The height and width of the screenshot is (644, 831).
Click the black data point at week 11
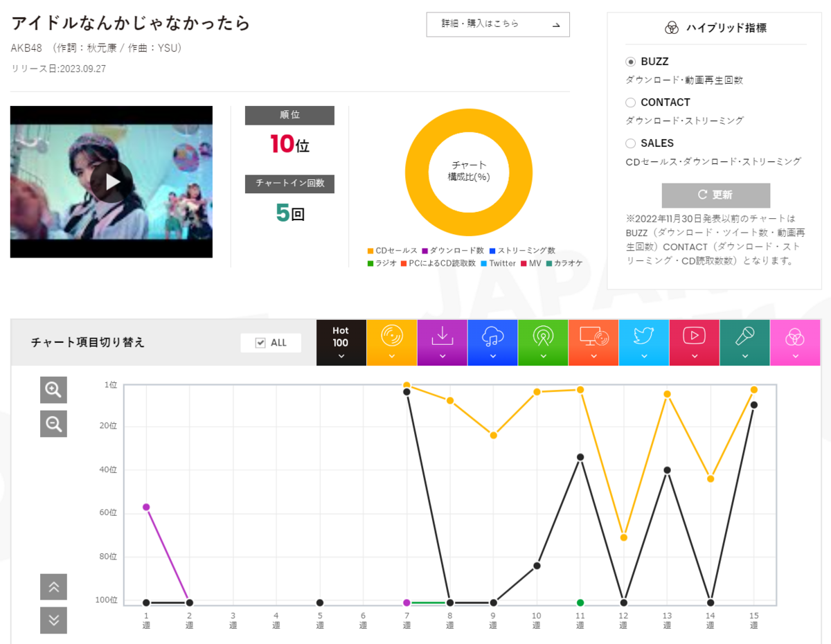point(580,457)
